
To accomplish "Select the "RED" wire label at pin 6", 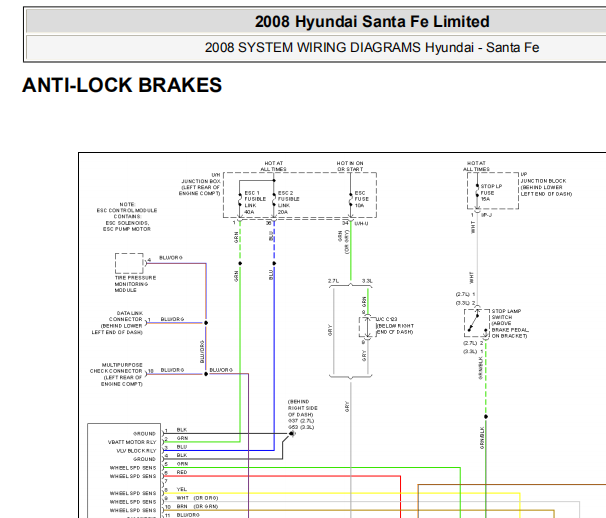I will (182, 472).
